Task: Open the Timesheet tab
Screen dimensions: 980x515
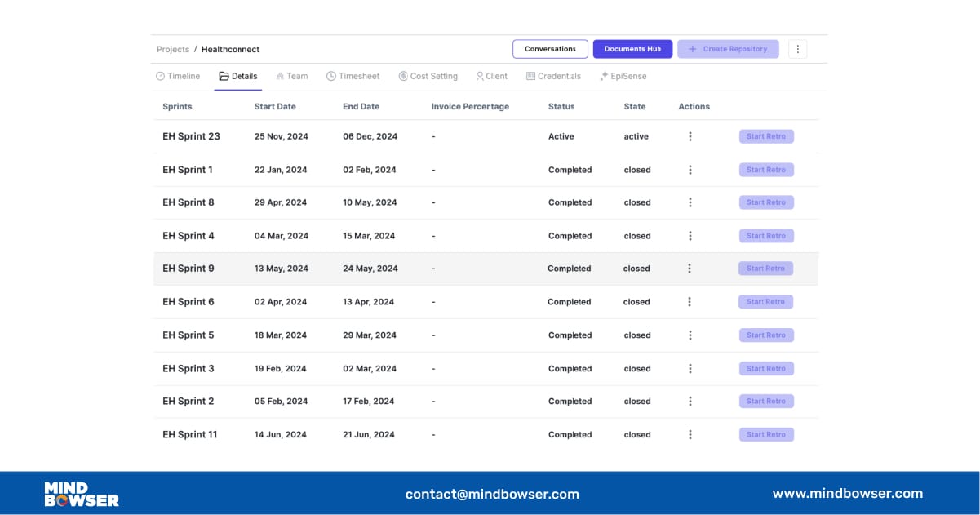Action: point(353,76)
